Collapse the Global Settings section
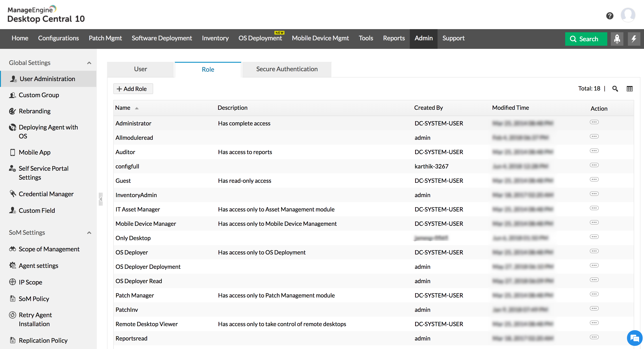Screen dimensions: 644x349 [89, 63]
